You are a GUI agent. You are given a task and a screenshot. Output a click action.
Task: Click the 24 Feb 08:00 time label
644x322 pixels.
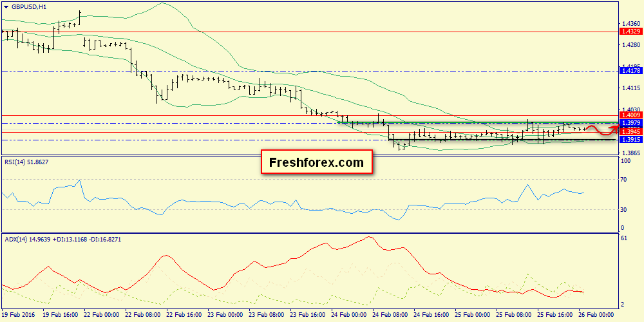(390, 315)
